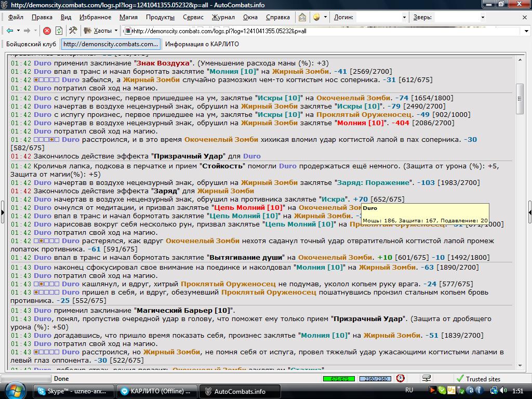Viewport: 532px width, 399px height.
Task: Open the Вид menu
Action: pos(66,17)
